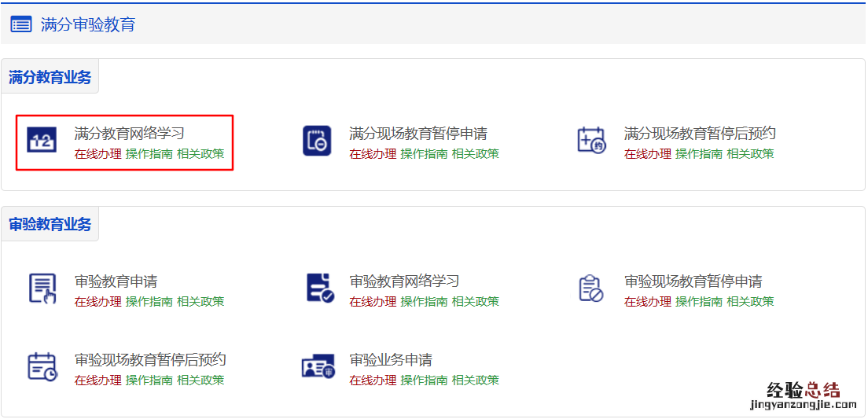The width and height of the screenshot is (868, 419).
Task: Open 审验业务申请 title link
Action: click(x=391, y=360)
